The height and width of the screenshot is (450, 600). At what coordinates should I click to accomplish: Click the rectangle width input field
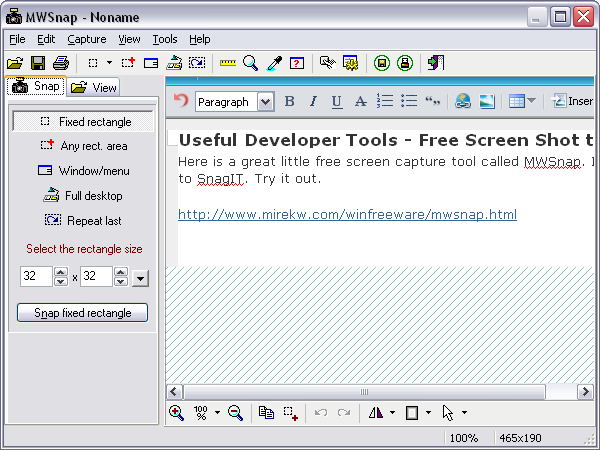tap(36, 276)
